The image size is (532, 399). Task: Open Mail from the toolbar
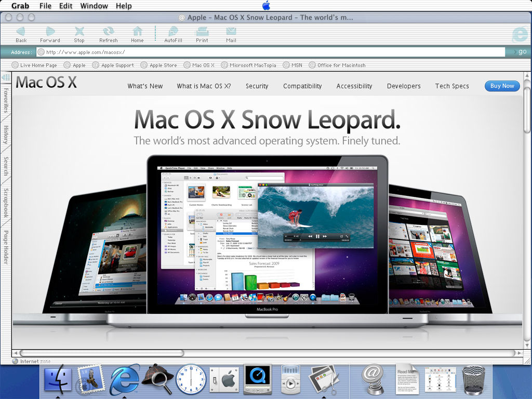tap(231, 35)
